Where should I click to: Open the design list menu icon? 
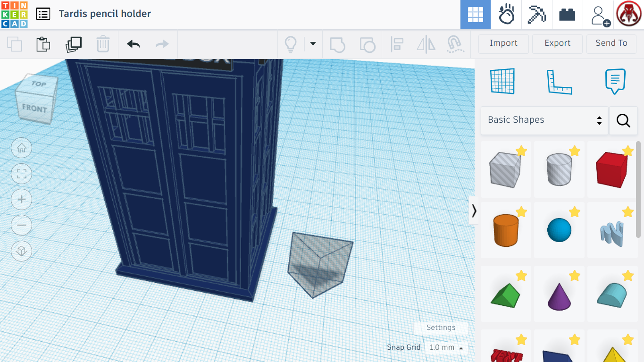[43, 14]
